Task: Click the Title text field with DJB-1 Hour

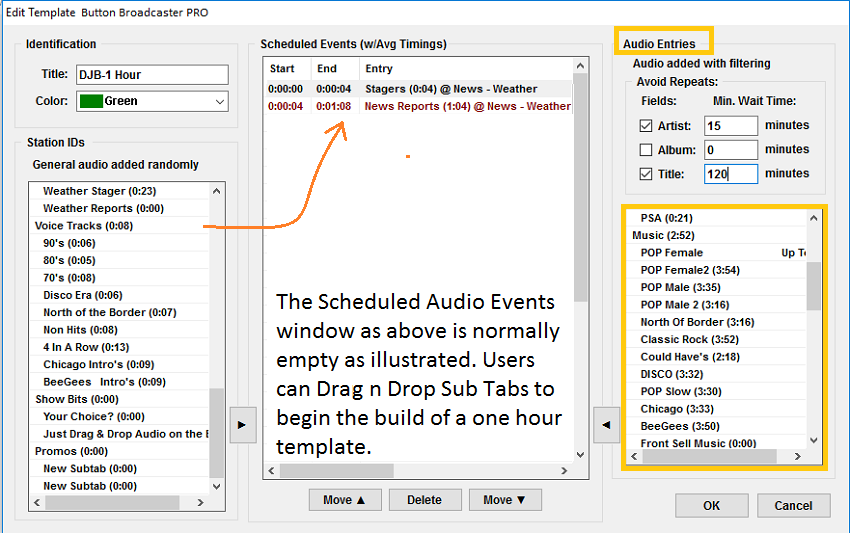Action: coord(151,75)
